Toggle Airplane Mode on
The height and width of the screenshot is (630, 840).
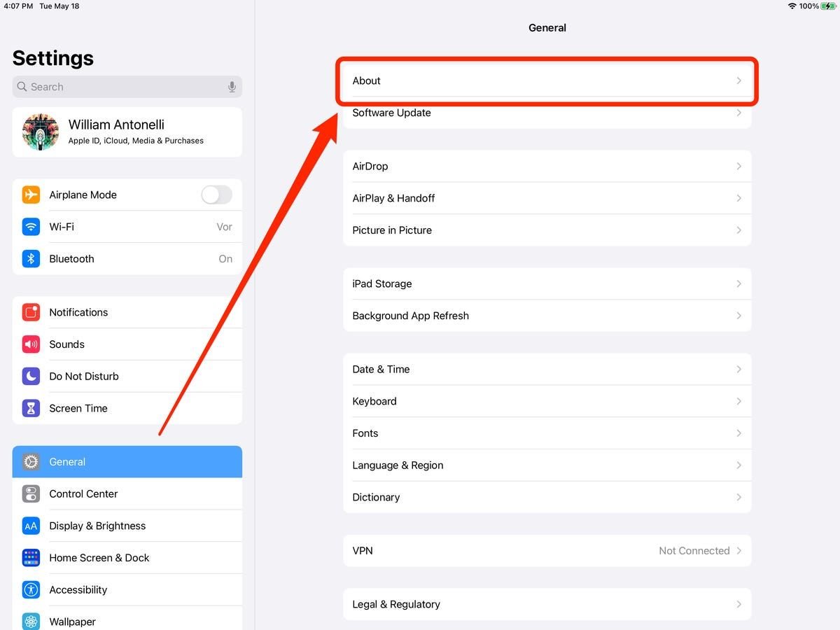pyautogui.click(x=216, y=195)
